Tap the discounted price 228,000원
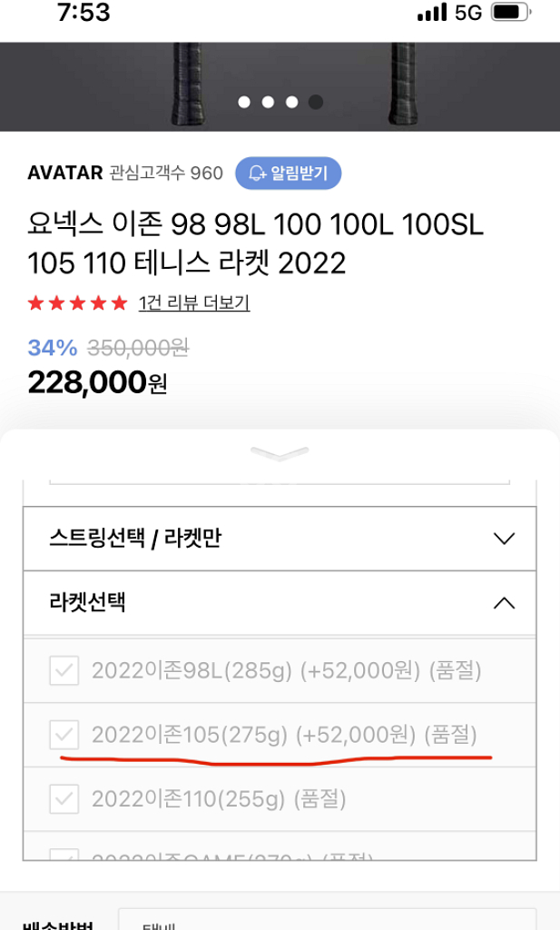Viewport: 560px width, 930px height. tap(96, 381)
